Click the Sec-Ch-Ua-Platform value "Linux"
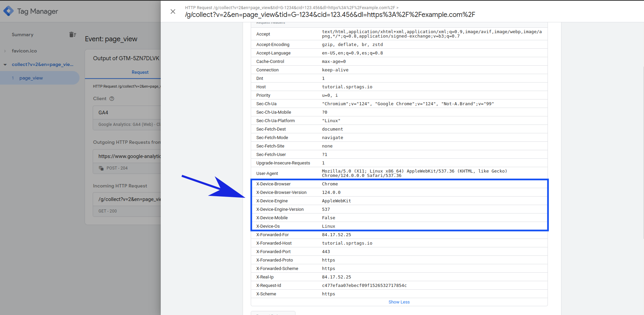The image size is (644, 315). (331, 121)
